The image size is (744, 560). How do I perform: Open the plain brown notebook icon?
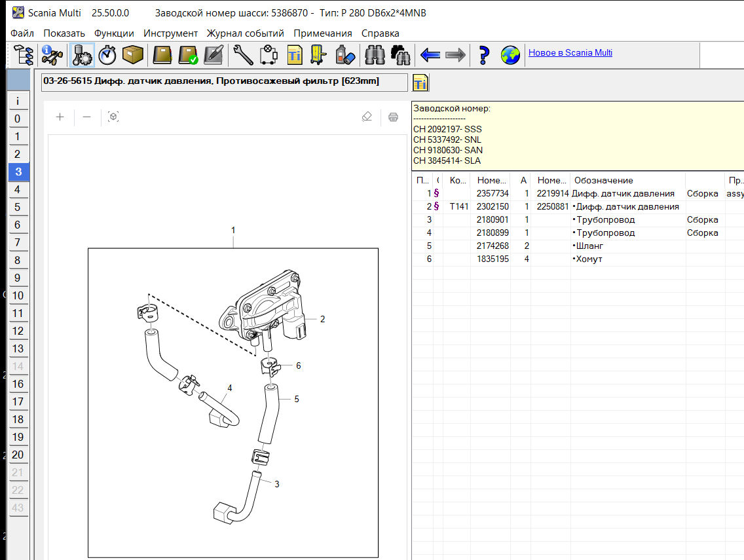coord(162,55)
